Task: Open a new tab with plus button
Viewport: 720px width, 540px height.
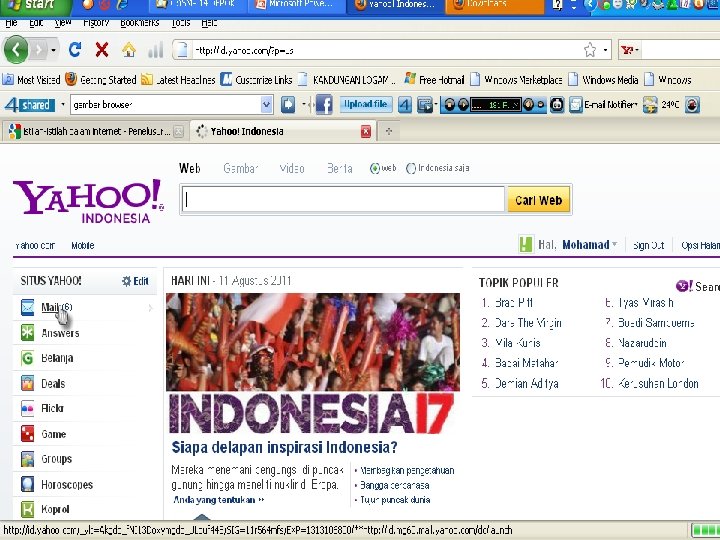Action: 389,131
